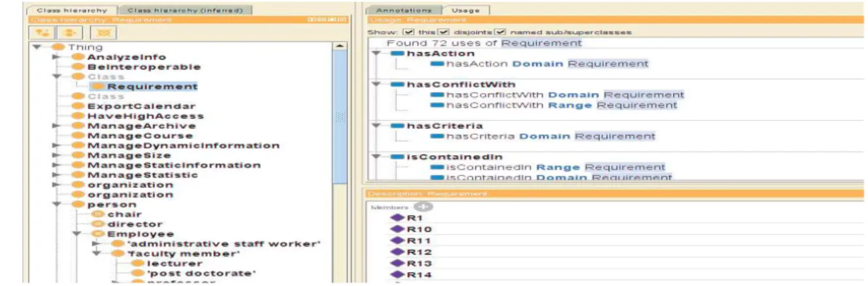Click the class icon beside lecturer
868x286 pixels.
click(138, 263)
